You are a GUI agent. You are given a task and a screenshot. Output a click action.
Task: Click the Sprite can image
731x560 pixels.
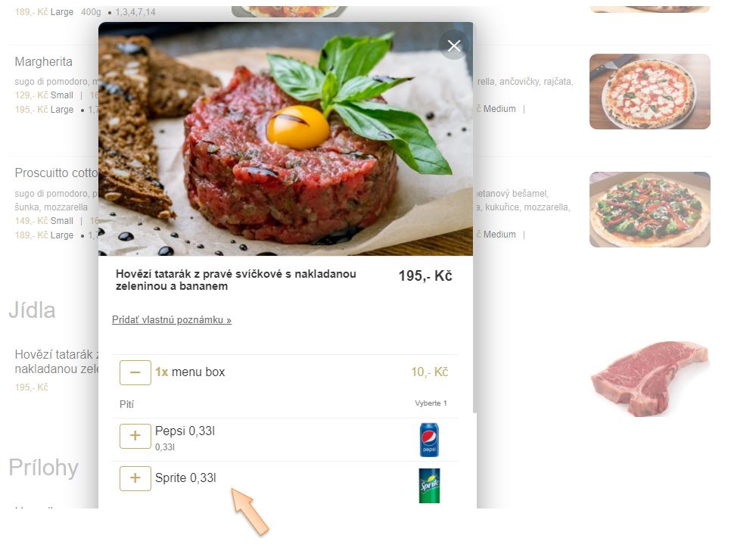pos(429,485)
